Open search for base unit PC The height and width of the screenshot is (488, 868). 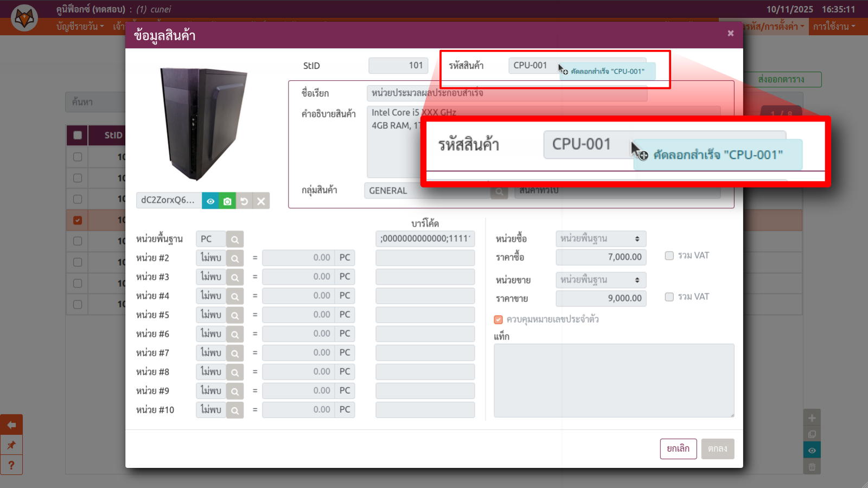(x=235, y=239)
